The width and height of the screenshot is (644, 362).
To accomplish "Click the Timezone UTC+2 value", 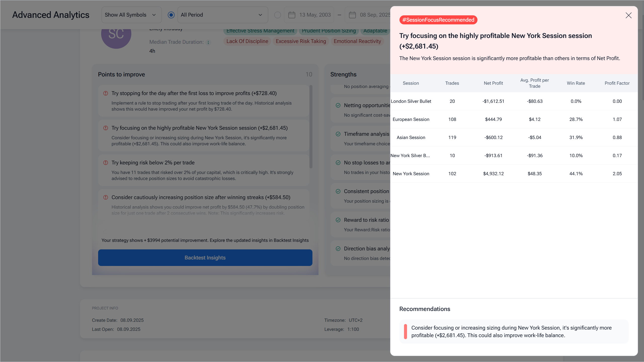I will point(355,320).
